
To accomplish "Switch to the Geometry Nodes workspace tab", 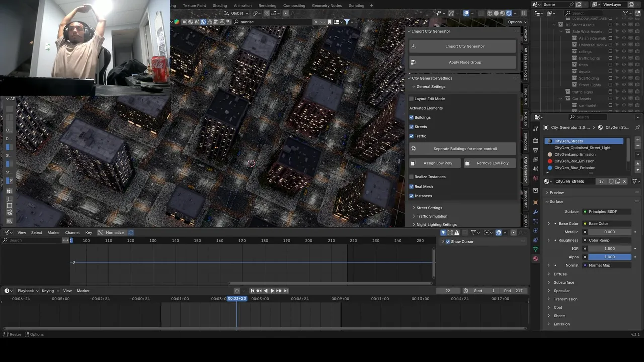I will (327, 6).
